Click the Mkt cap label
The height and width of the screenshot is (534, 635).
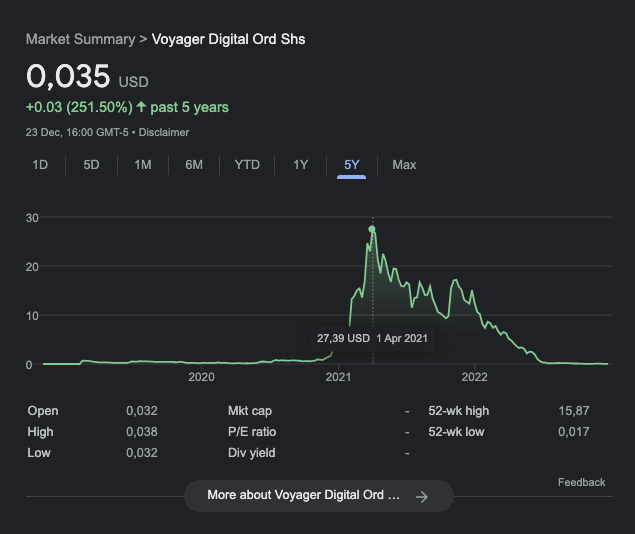point(250,411)
